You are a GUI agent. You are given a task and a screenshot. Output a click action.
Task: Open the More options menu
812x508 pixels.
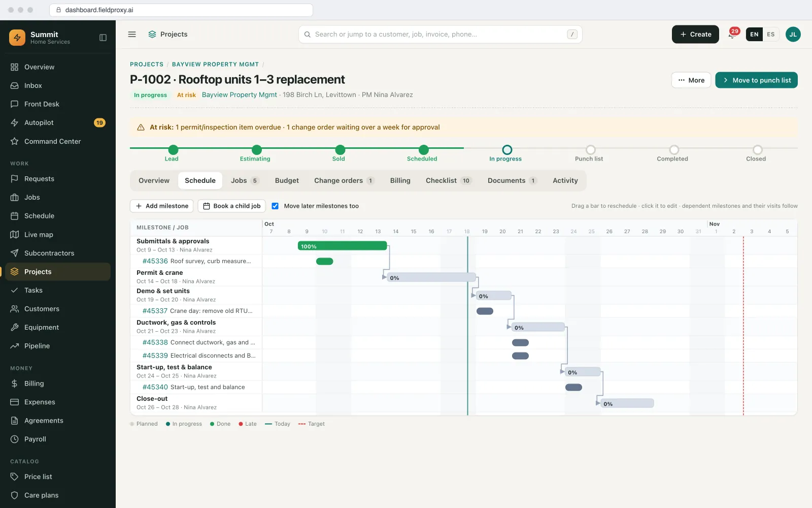coord(691,80)
